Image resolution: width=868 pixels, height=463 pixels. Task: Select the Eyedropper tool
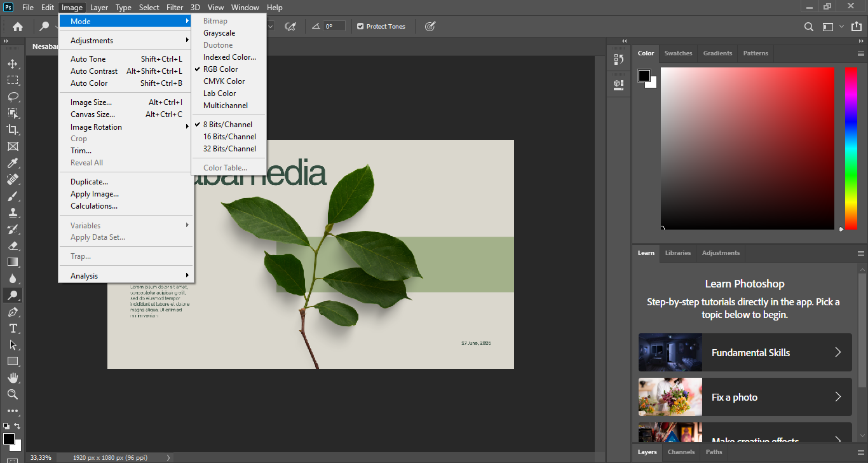12,163
